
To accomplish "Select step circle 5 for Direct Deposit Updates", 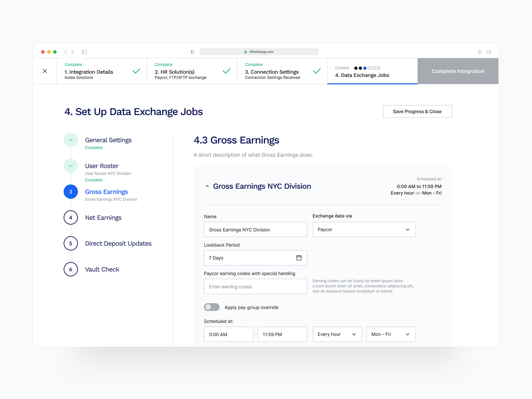I will (x=70, y=243).
